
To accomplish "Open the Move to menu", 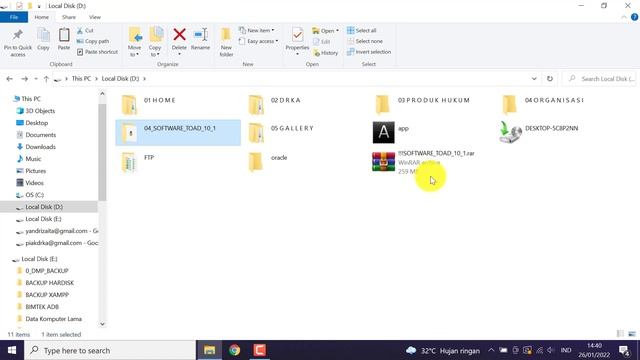I will pos(134,42).
